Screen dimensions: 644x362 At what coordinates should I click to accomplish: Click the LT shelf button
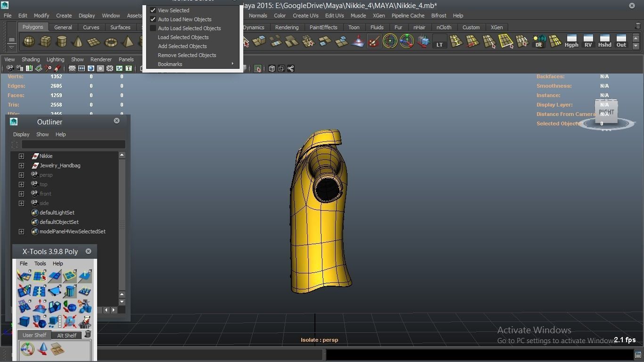click(x=439, y=41)
